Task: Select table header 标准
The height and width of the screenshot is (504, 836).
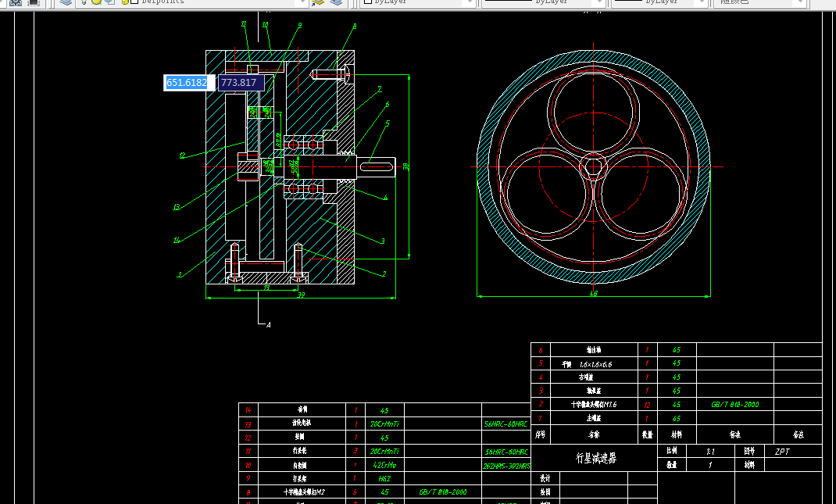Action: tap(735, 434)
